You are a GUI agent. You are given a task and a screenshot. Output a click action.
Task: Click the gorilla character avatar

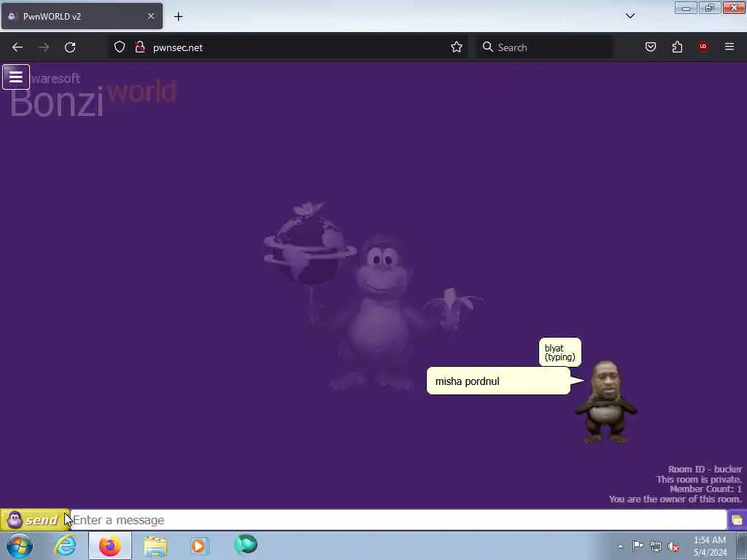[x=605, y=402]
